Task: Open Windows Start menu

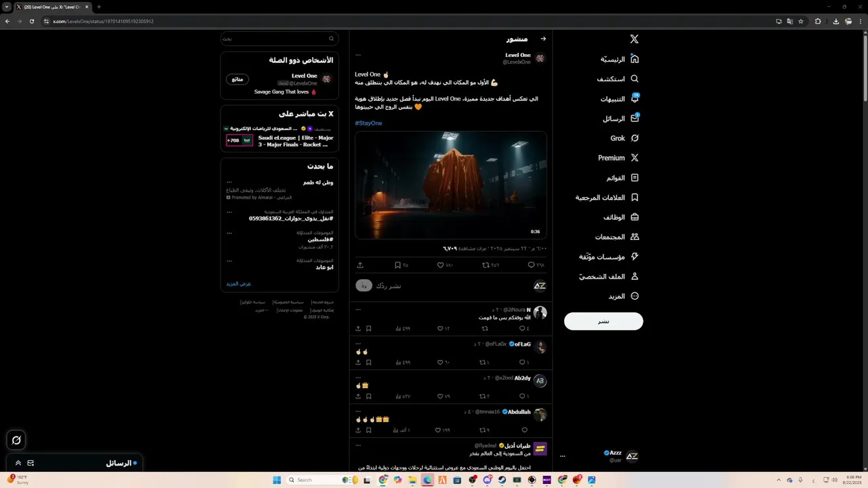Action: tap(277, 480)
